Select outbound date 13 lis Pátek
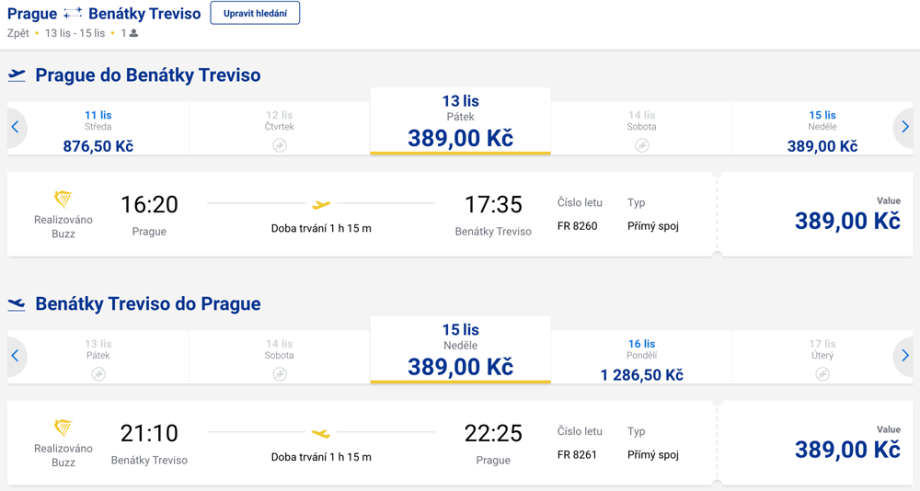The image size is (920, 491). pos(460,122)
